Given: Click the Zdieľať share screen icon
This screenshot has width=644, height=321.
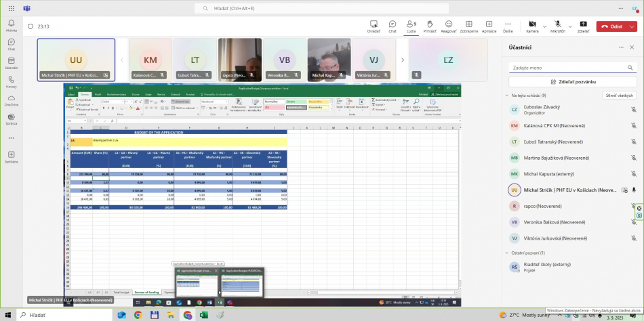Looking at the screenshot, I should pos(583,26).
